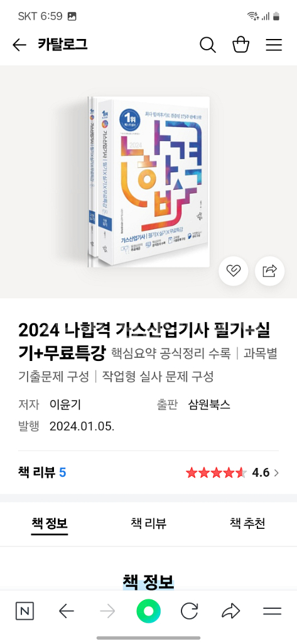Open publisher link 삼원북스
Image resolution: width=297 pixels, height=644 pixels.
[209, 404]
